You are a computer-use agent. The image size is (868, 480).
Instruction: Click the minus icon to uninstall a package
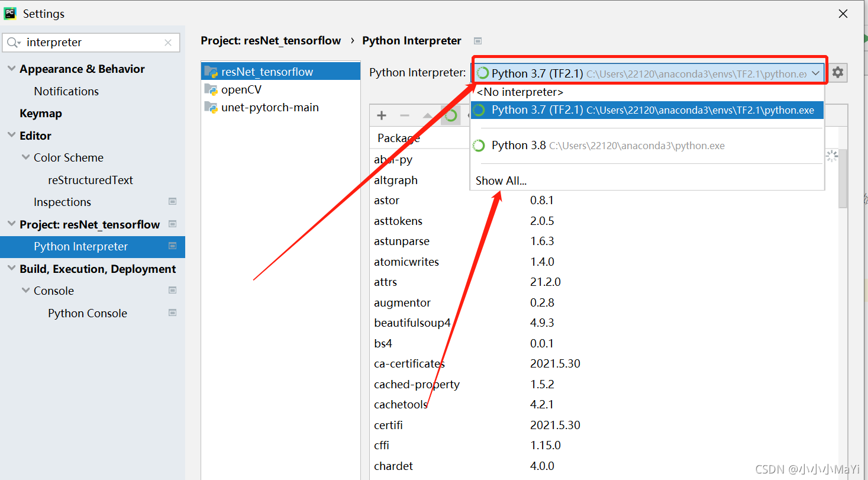(x=405, y=115)
